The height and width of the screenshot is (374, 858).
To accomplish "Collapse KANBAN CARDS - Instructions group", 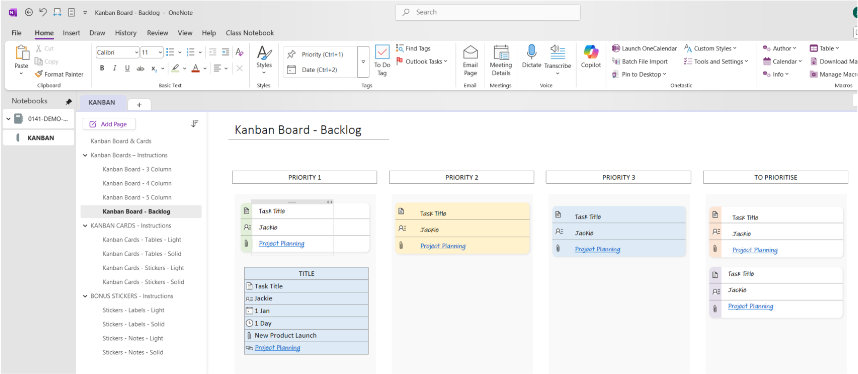I will tap(85, 226).
